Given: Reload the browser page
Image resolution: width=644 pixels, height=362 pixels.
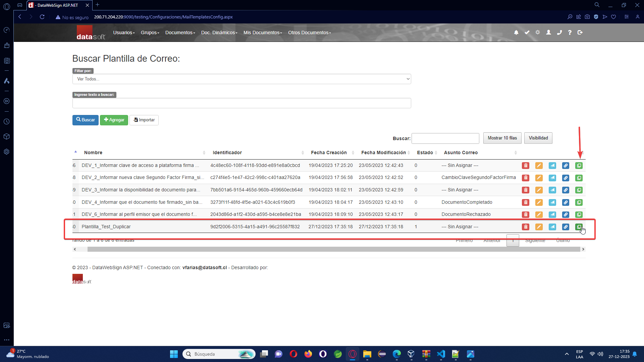Looking at the screenshot, I should 42,17.
